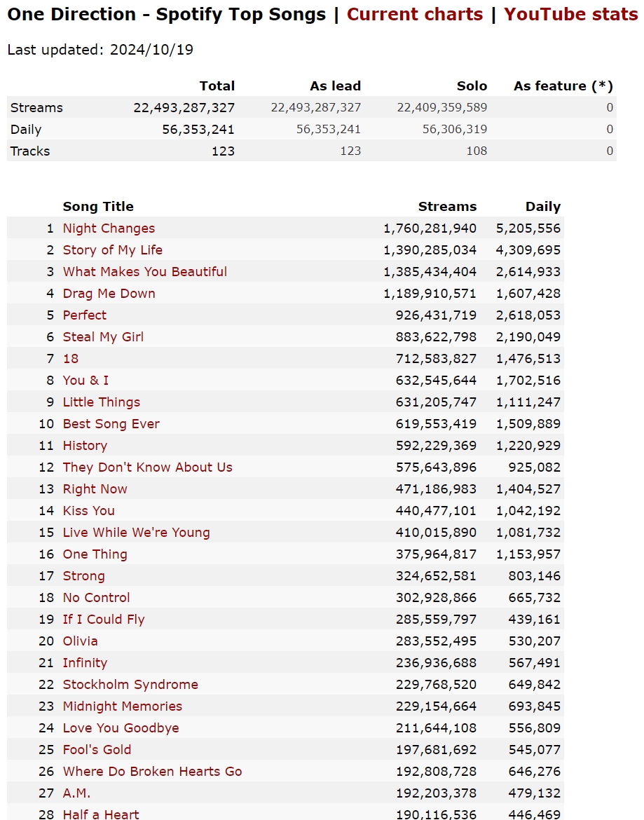
Task: Open the Steal My Girl link
Action: tap(103, 337)
